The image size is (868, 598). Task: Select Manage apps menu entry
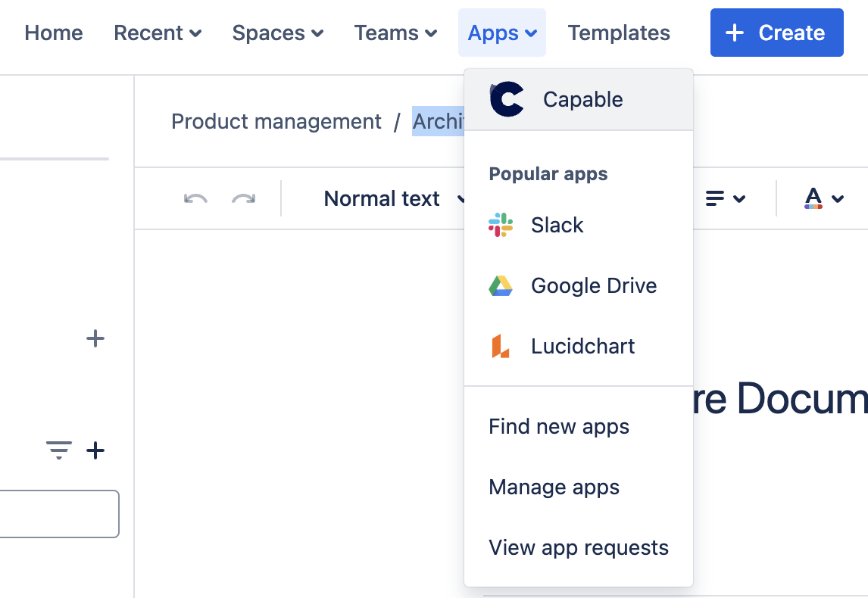[554, 487]
